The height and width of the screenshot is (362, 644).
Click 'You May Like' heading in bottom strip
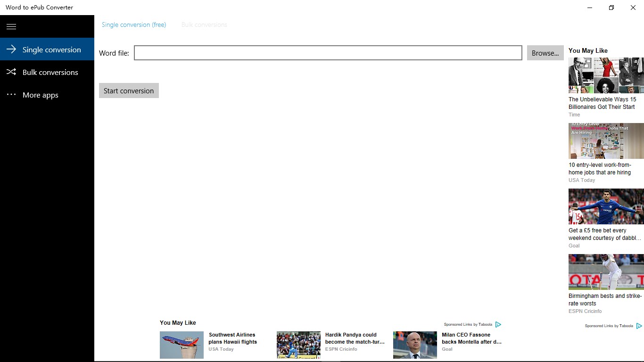[178, 323]
